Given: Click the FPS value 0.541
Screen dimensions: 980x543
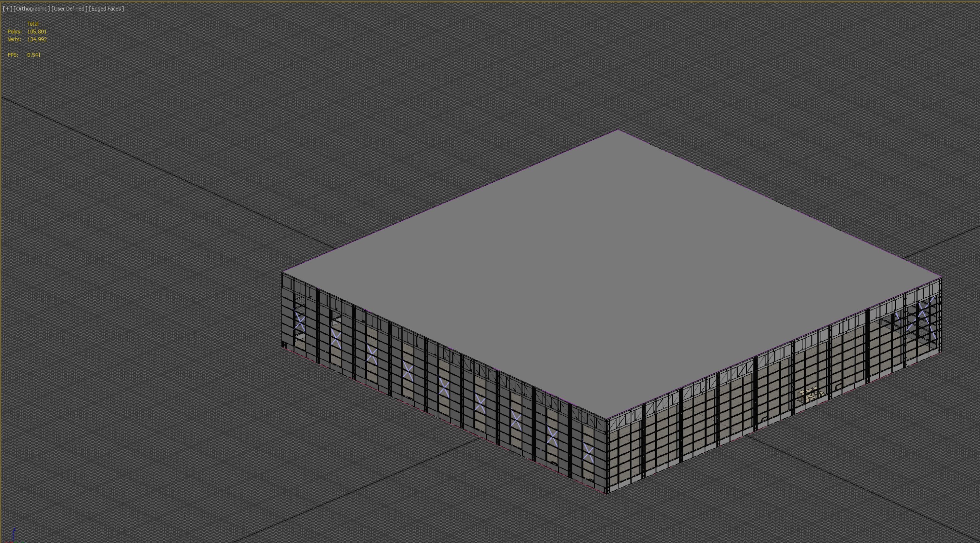Looking at the screenshot, I should pyautogui.click(x=34, y=55).
